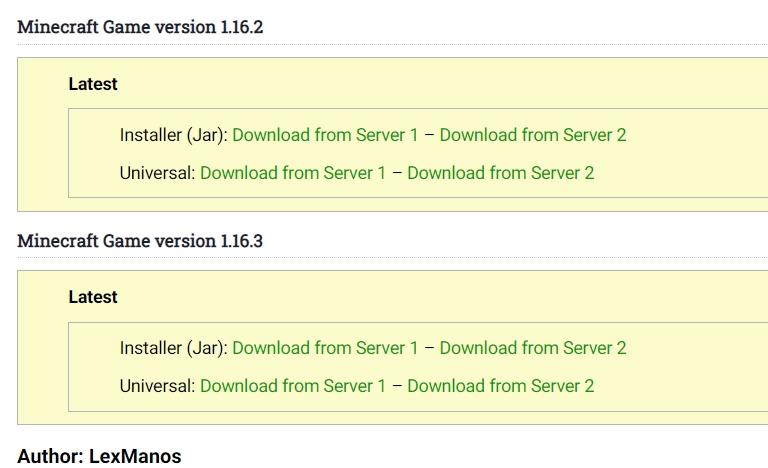
Task: Download 1.16.2 Installer (Jar) from Server 1
Action: 325,135
